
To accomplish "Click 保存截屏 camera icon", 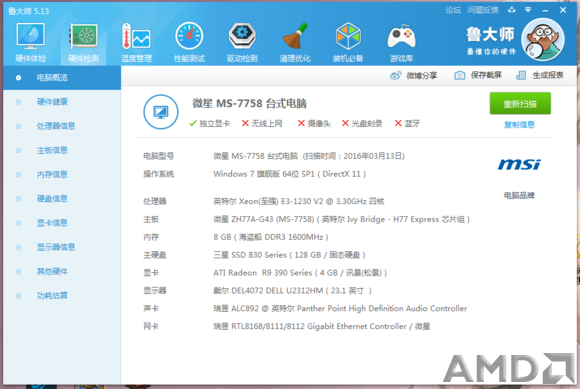I will click(459, 75).
